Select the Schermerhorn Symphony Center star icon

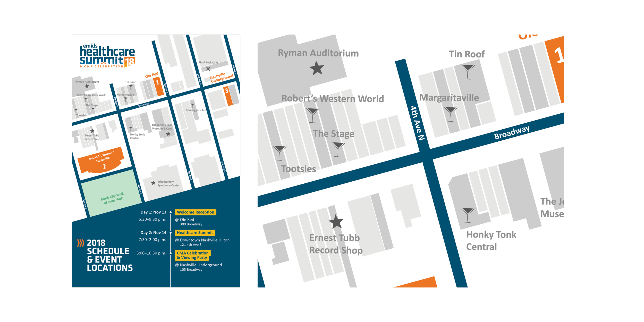(x=153, y=183)
